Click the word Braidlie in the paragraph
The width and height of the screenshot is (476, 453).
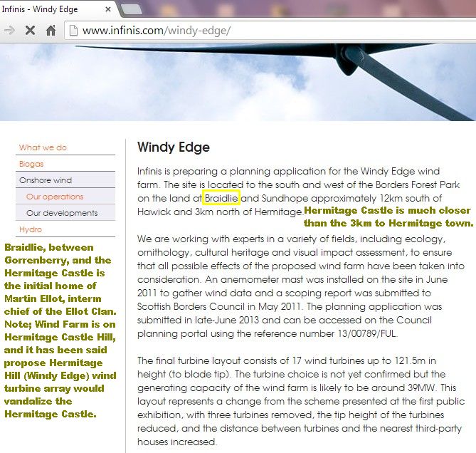tap(221, 199)
